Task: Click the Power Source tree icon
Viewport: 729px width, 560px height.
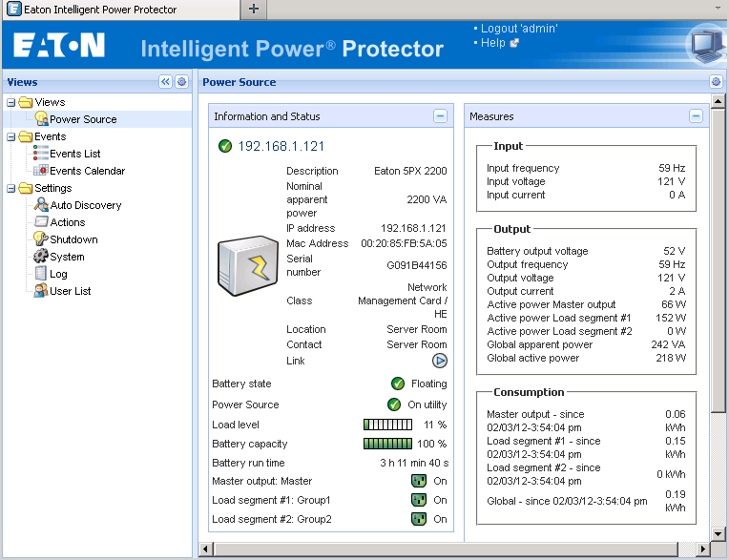Action: point(41,119)
